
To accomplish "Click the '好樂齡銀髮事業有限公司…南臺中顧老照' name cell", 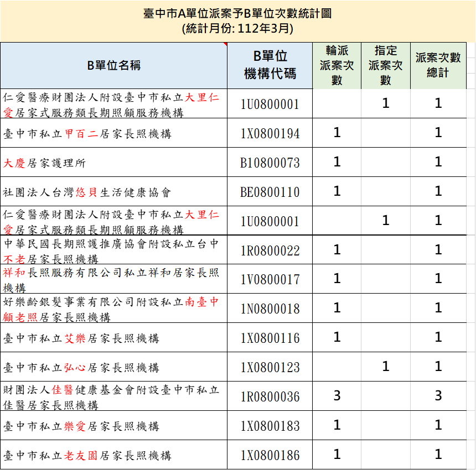I will pyautogui.click(x=114, y=309).
